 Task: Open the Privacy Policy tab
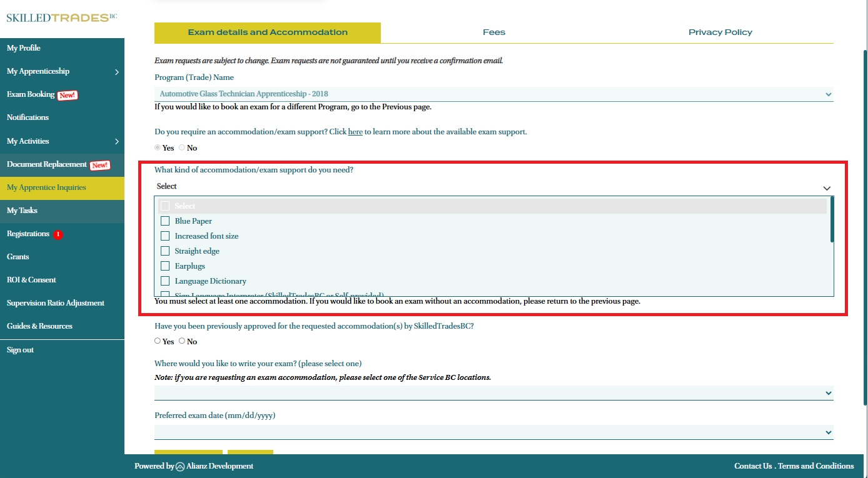tap(720, 32)
